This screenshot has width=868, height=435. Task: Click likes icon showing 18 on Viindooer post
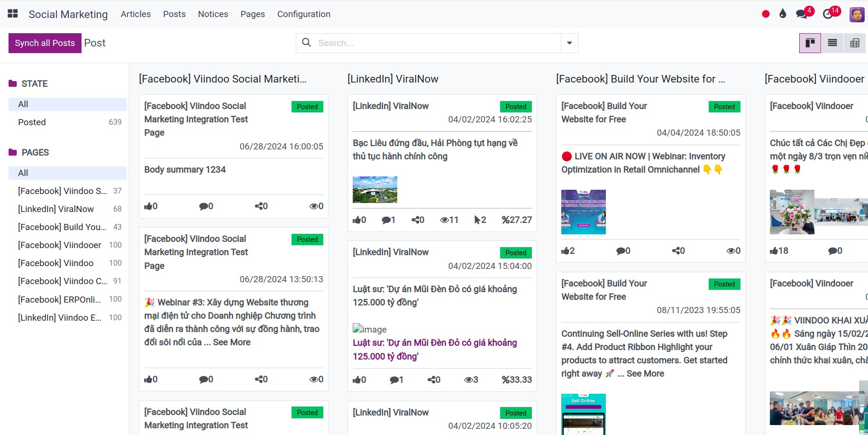click(774, 250)
